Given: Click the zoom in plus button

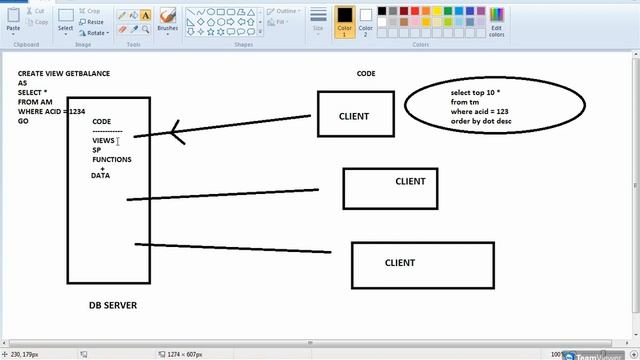Looking at the screenshot, I should 634,355.
